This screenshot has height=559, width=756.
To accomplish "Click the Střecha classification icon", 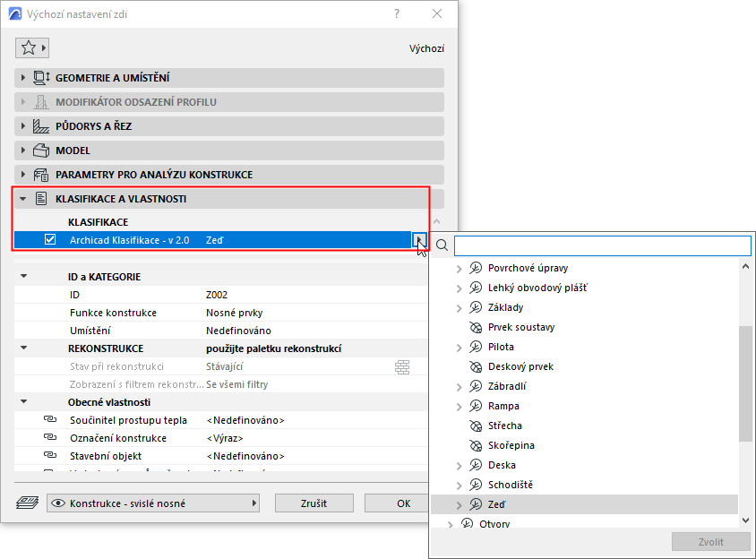I will point(476,426).
